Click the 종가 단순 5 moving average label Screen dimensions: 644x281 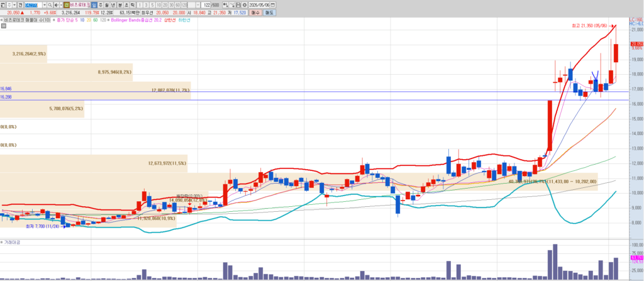click(x=67, y=19)
